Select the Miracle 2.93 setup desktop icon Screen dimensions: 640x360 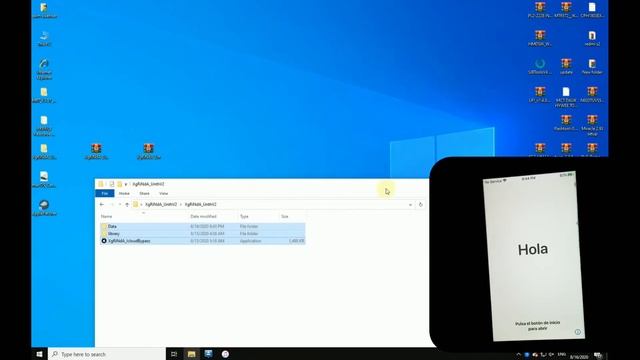pos(592,125)
